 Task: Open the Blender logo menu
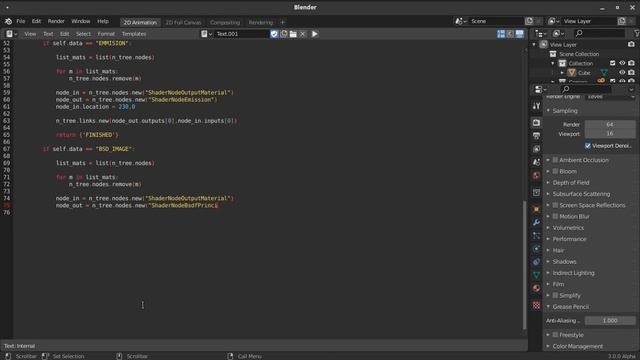[x=8, y=21]
